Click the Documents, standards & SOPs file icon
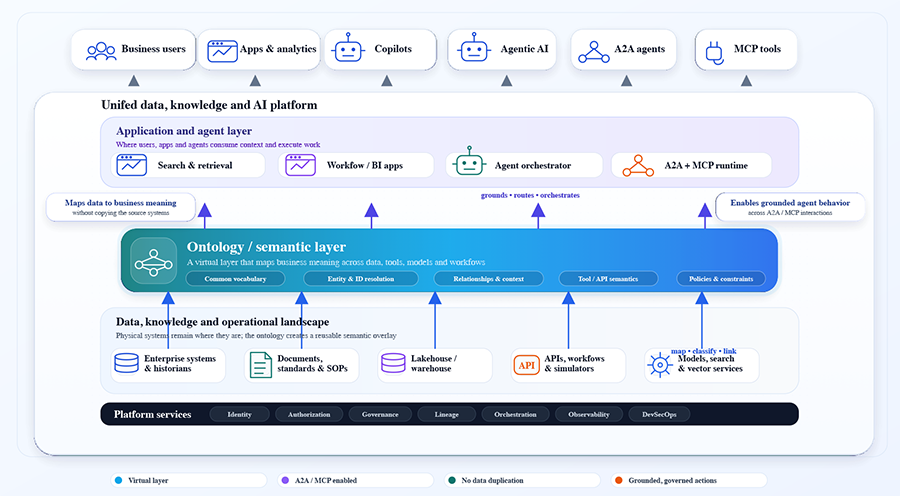The height and width of the screenshot is (496, 900). pos(260,365)
